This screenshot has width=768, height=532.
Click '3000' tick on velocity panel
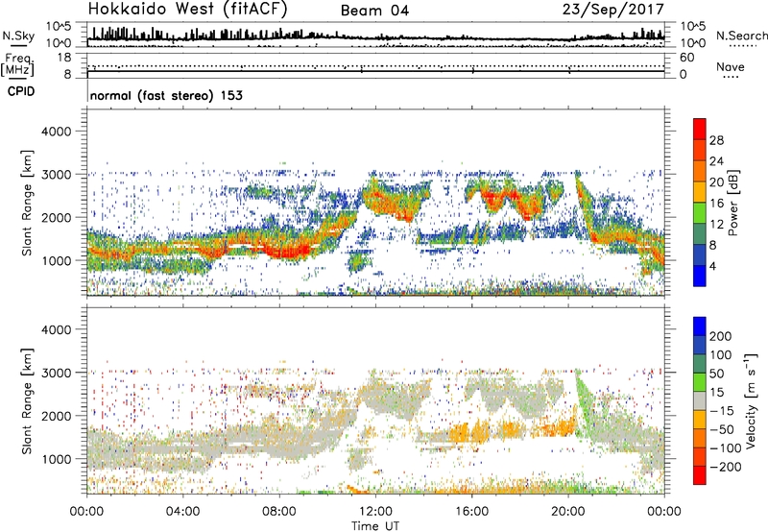57,373
